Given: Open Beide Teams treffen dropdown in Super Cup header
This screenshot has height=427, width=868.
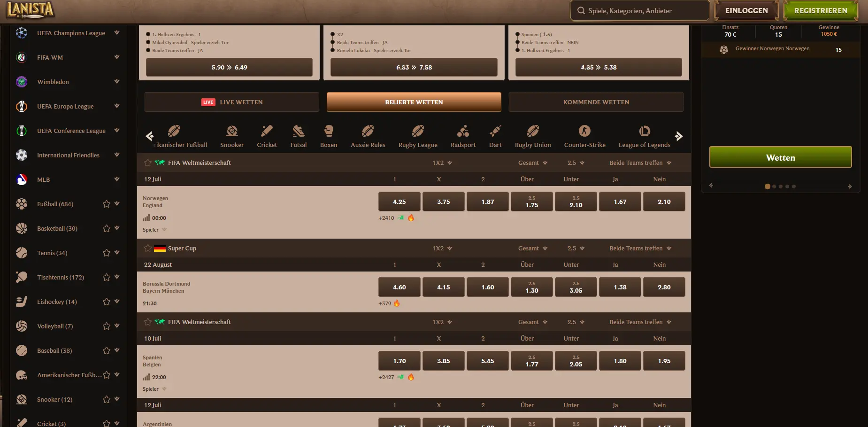Looking at the screenshot, I should click(640, 248).
